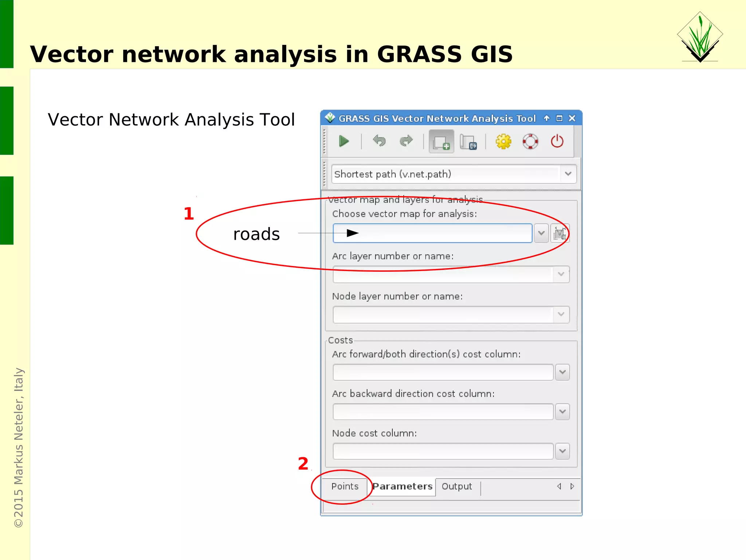The height and width of the screenshot is (560, 746).
Task: Maximize the Vector Network Analysis Tool window
Action: 559,118
